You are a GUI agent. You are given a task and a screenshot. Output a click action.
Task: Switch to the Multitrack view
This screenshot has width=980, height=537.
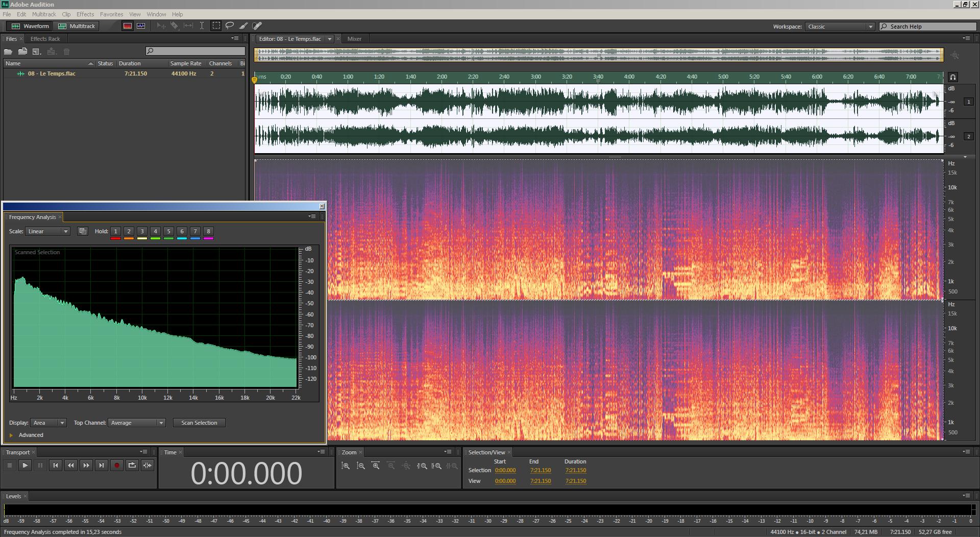(x=77, y=26)
